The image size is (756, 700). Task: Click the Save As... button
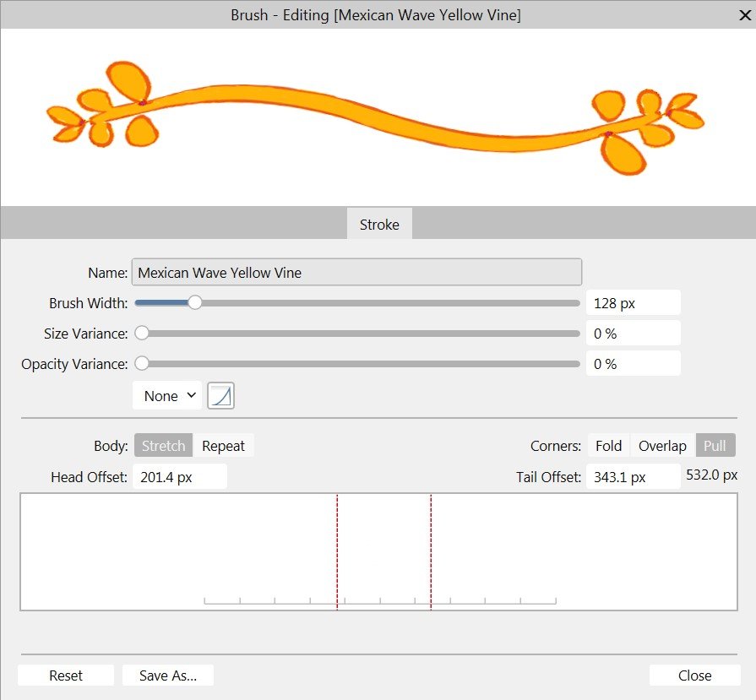coord(168,676)
